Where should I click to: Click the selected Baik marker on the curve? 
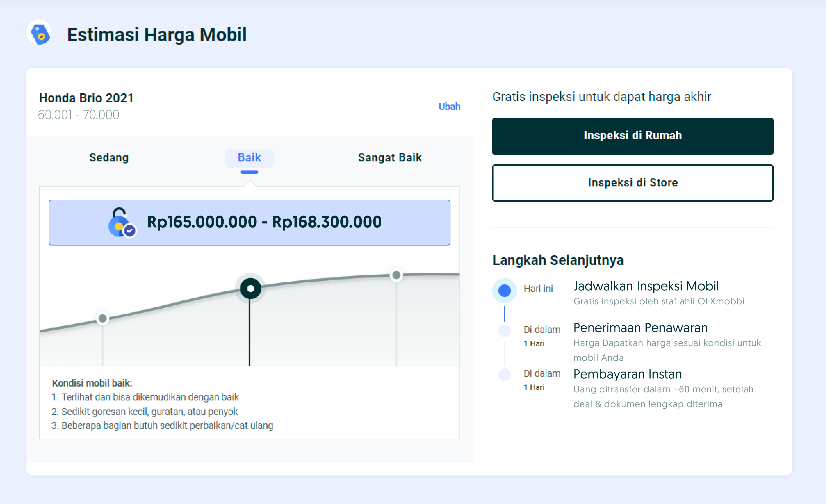250,289
